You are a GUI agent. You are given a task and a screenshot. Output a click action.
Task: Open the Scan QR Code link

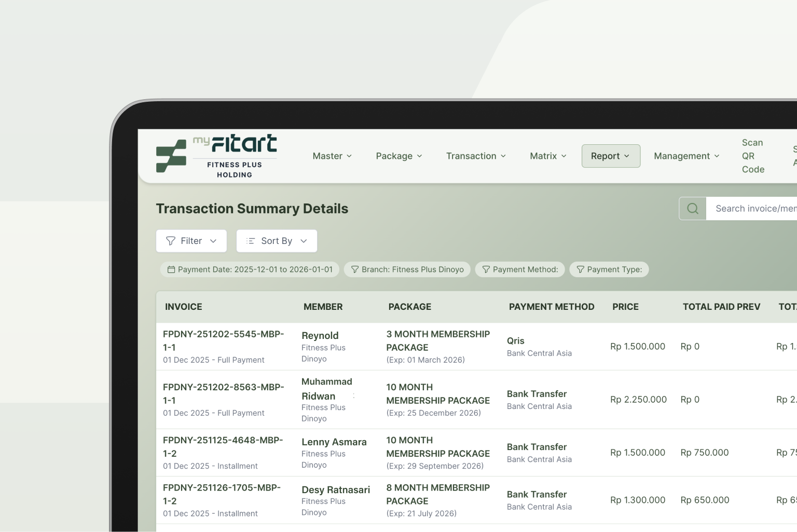click(x=752, y=156)
